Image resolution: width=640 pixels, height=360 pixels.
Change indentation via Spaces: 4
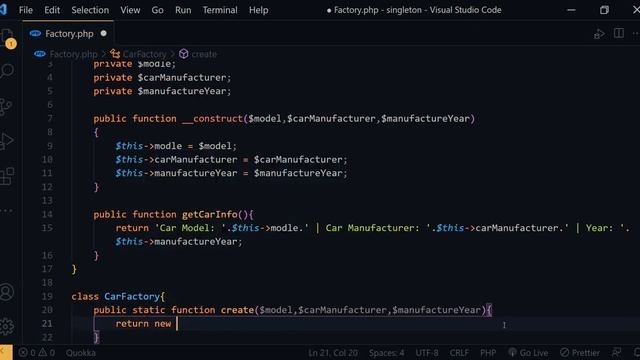pyautogui.click(x=387, y=353)
